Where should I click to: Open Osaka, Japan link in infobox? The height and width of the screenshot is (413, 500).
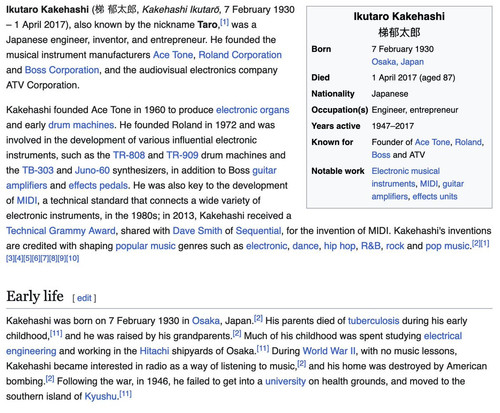point(398,62)
